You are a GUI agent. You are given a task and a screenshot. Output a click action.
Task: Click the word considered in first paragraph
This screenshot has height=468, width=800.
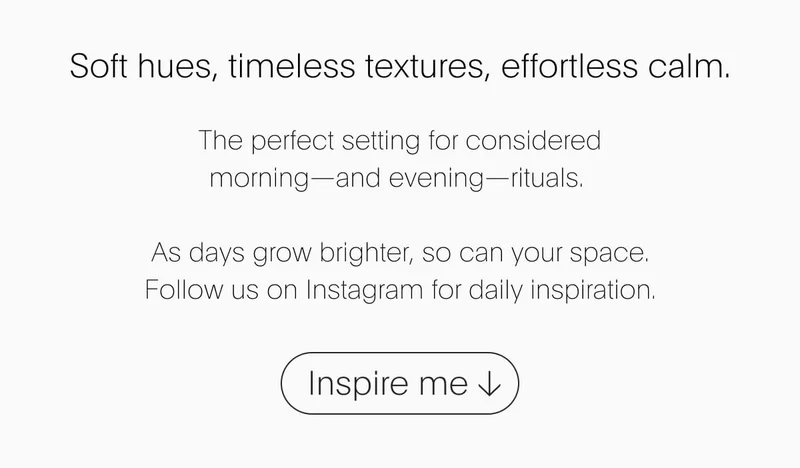(533, 141)
